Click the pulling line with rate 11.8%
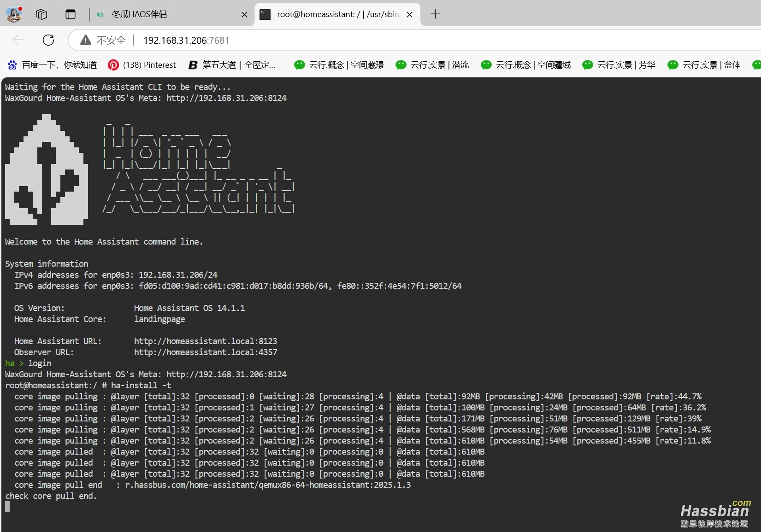Viewport: 761px width, 532px height. pyautogui.click(x=362, y=441)
